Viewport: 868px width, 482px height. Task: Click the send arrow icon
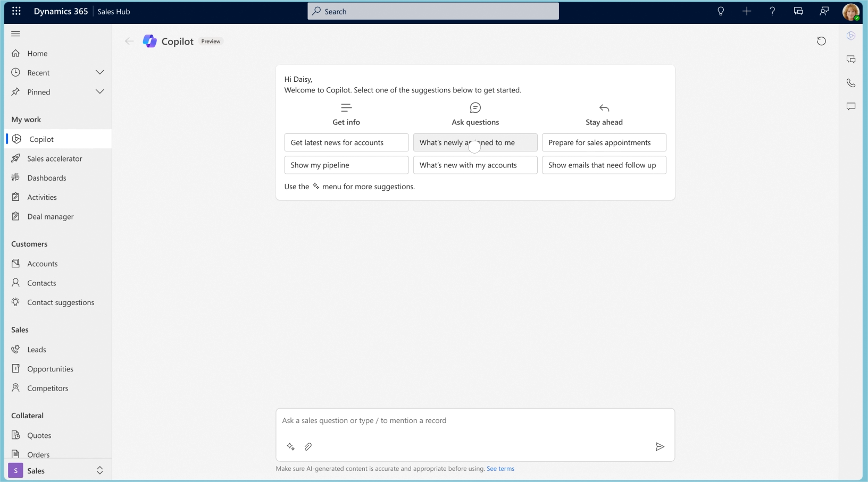[660, 446]
